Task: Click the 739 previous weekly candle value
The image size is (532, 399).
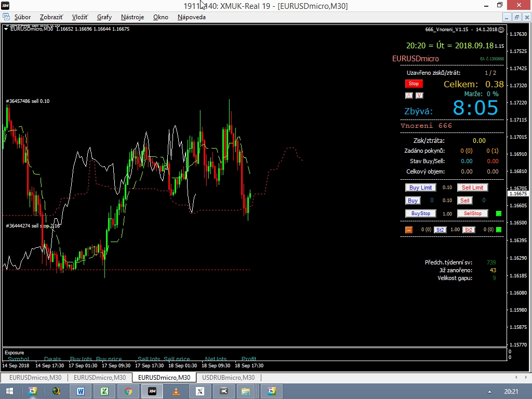Action: pos(491,262)
